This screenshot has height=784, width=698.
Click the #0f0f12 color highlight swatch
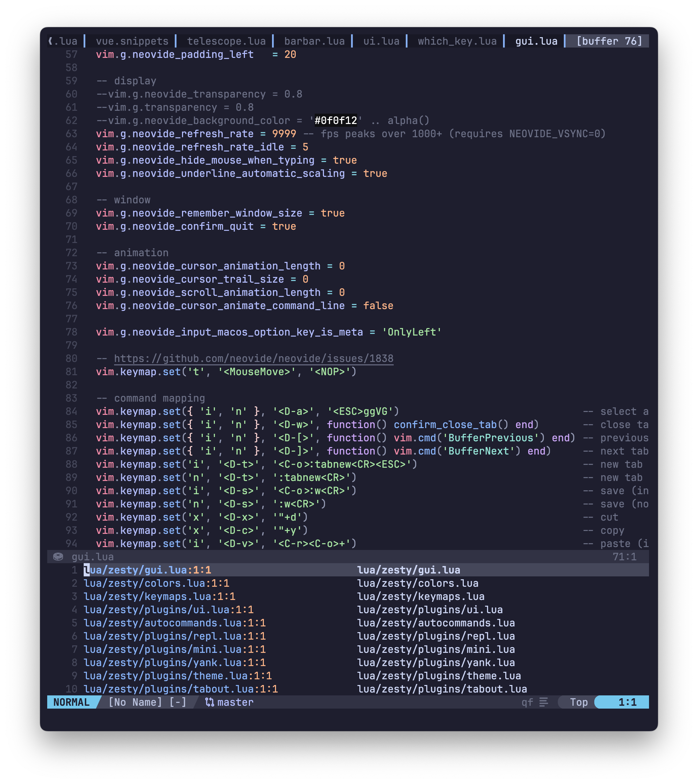tap(336, 120)
